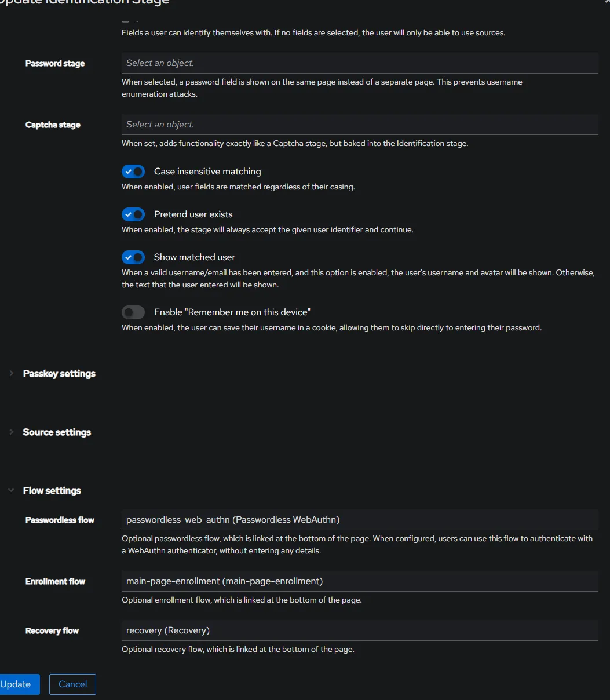Expand the Source settings section heading
Image resolution: width=610 pixels, height=700 pixels.
click(57, 432)
